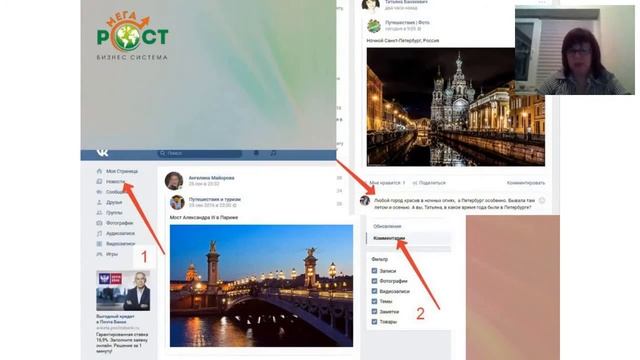640x360 pixels.
Task: Uncheck the Товары filter checkbox
Action: [374, 322]
